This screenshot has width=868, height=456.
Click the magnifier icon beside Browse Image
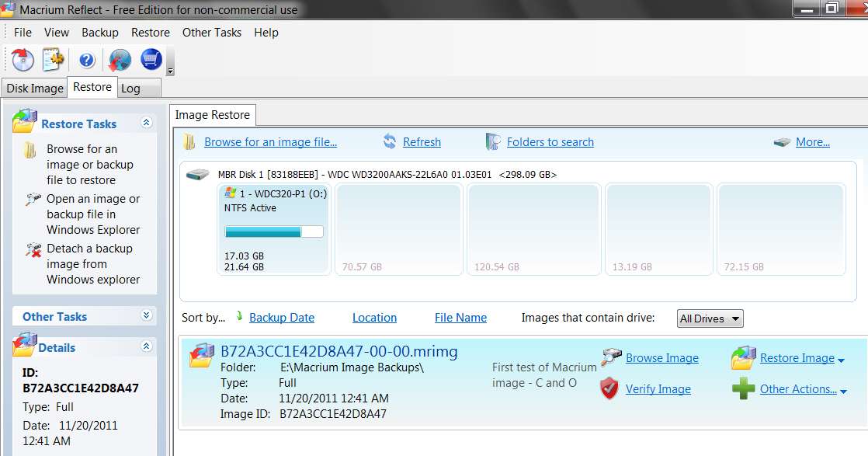pyautogui.click(x=611, y=357)
